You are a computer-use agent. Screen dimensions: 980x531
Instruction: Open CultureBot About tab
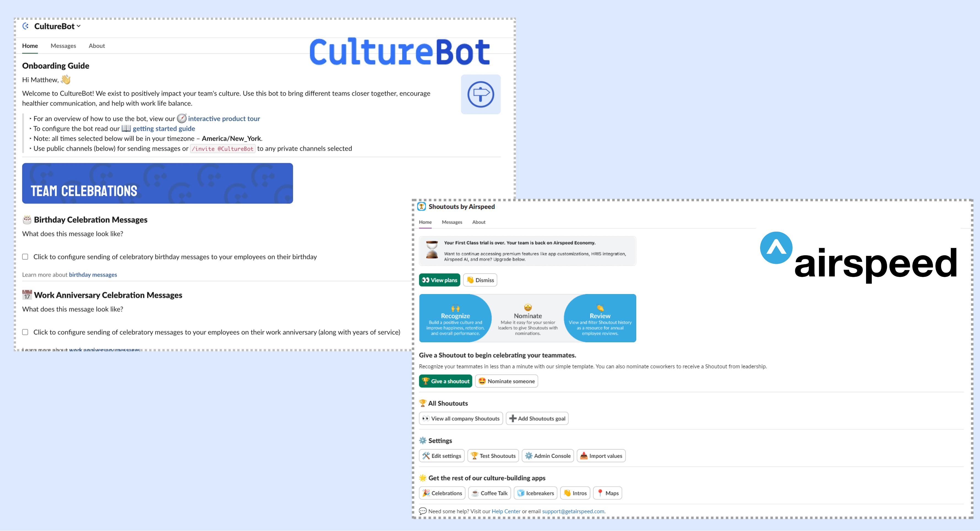(x=97, y=46)
